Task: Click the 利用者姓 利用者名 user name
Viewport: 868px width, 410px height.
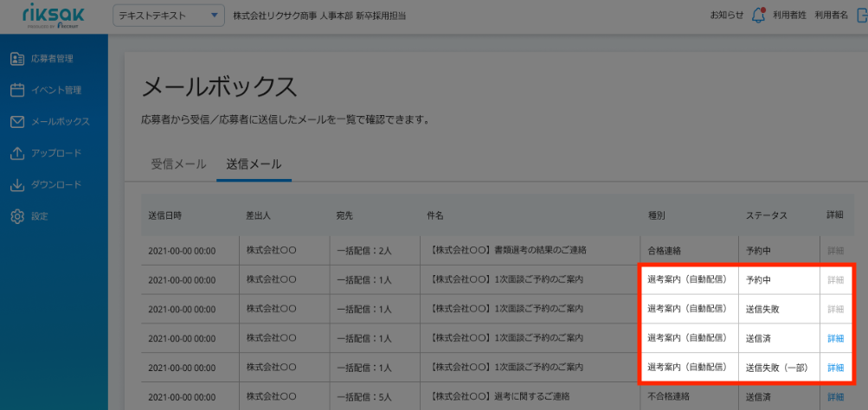Action: pos(810,16)
